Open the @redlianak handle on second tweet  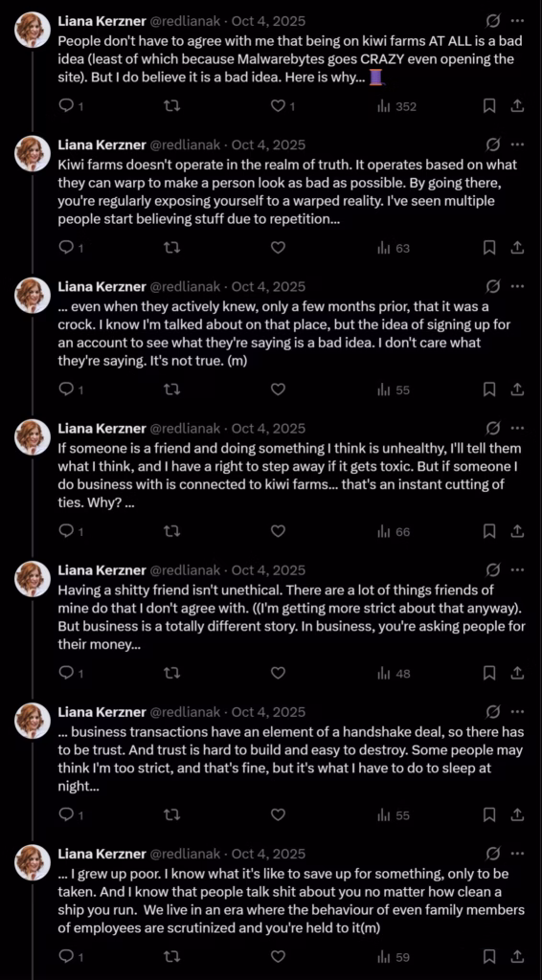click(184, 145)
